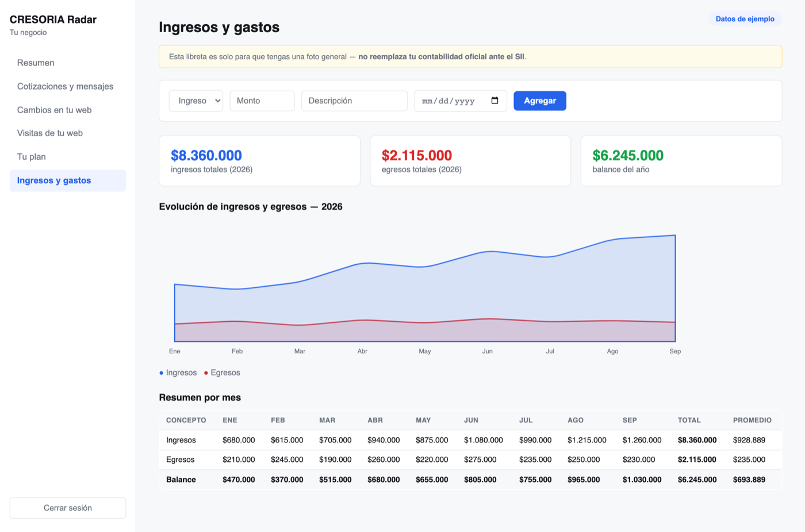Screen dimensions: 805x532
Task: Click the TOTAL column header
Action: pos(689,421)
